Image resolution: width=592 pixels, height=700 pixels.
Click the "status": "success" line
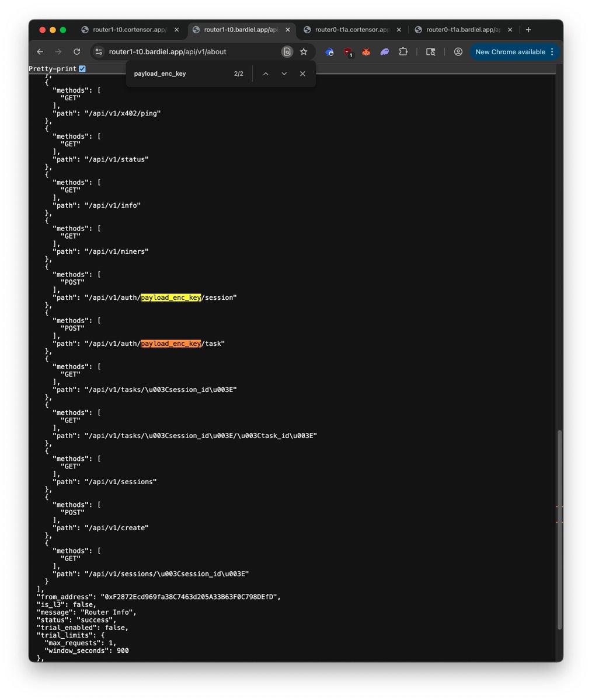tap(76, 620)
